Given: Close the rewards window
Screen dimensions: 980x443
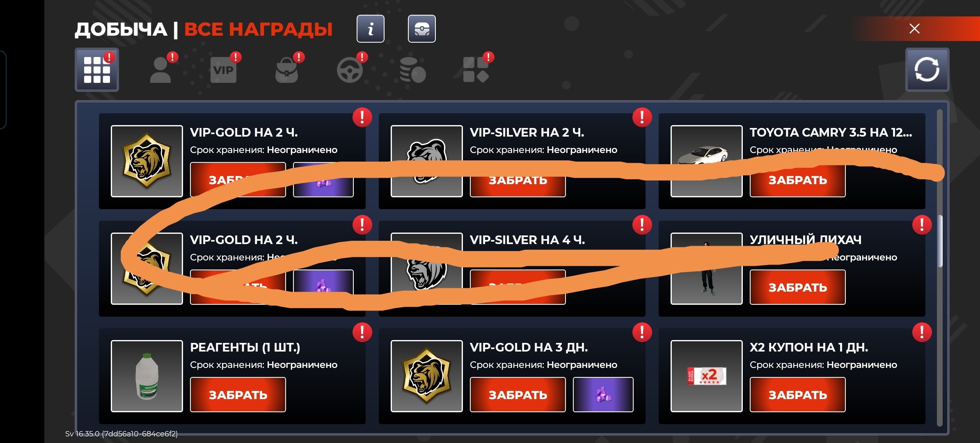Looking at the screenshot, I should pos(914,29).
